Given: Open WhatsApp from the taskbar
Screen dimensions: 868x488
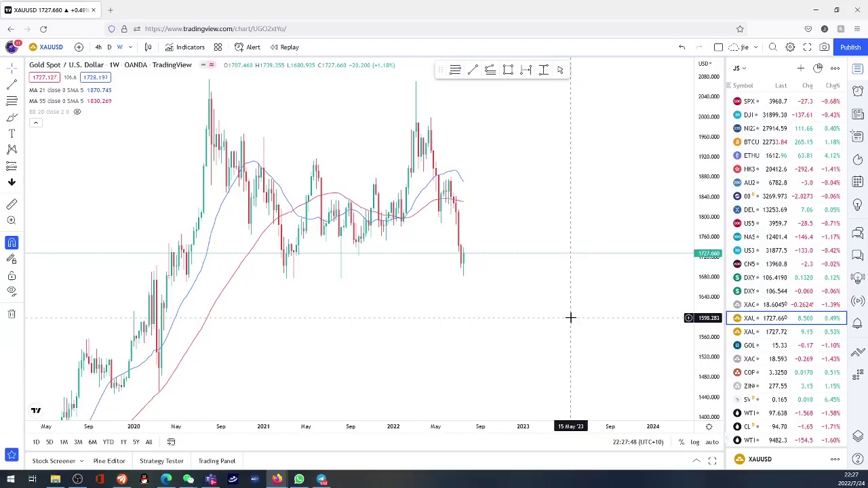Looking at the screenshot, I should pyautogui.click(x=299, y=480).
